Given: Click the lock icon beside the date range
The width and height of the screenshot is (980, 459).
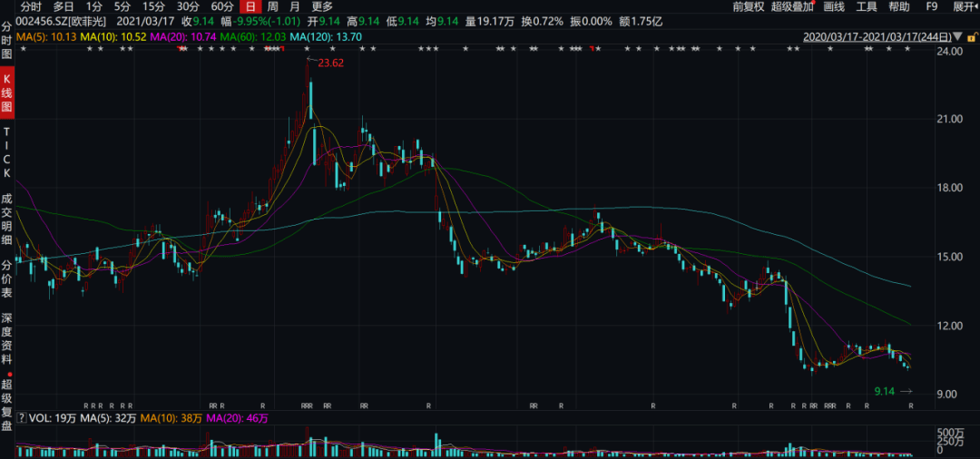Looking at the screenshot, I should tap(972, 37).
